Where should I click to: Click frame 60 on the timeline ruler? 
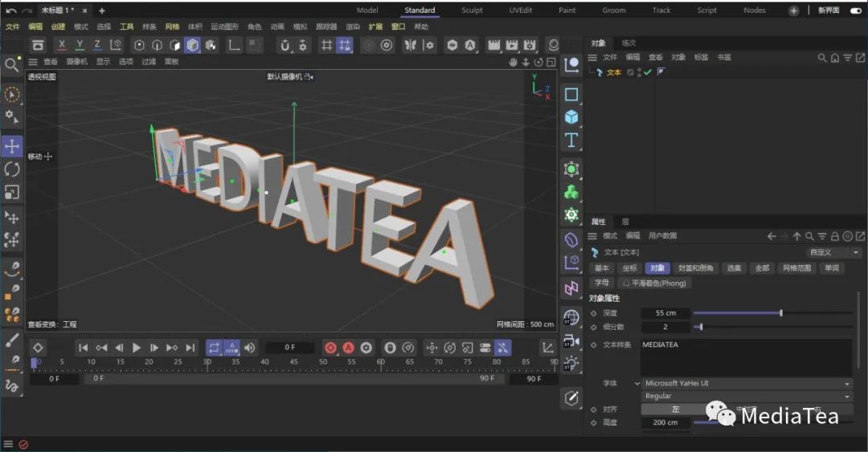click(380, 362)
